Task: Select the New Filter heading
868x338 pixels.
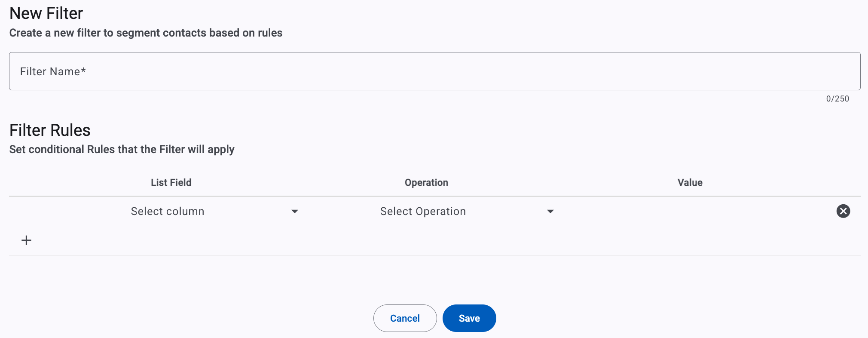Action: coord(46,13)
